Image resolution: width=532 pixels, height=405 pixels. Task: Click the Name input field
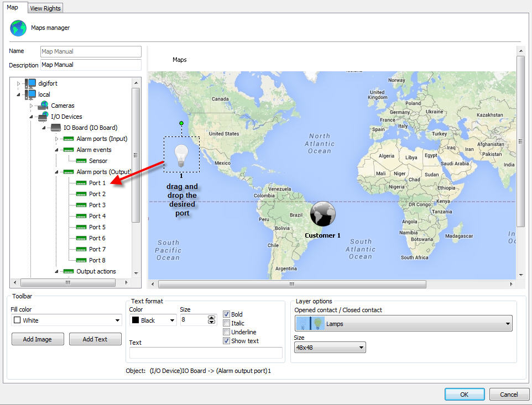pos(91,51)
